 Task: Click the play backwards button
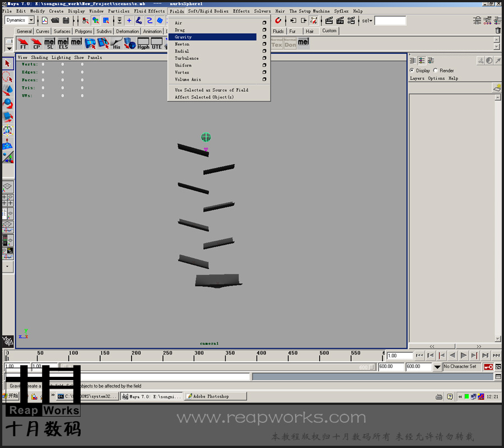452,356
